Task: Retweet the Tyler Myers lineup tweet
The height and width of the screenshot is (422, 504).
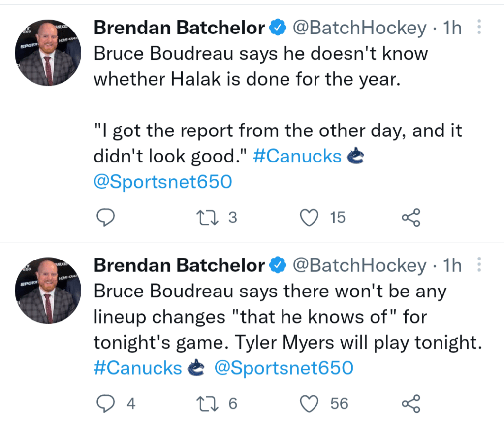Action: tap(207, 403)
